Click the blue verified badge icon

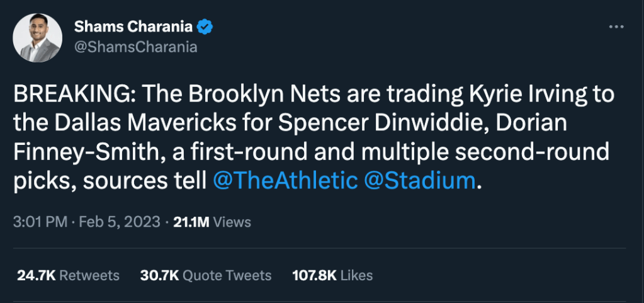pyautogui.click(x=206, y=26)
